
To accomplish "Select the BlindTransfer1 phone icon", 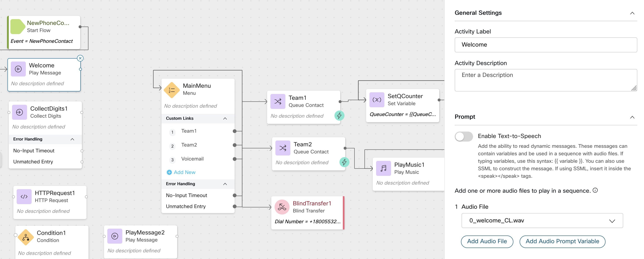I will pos(282,207).
